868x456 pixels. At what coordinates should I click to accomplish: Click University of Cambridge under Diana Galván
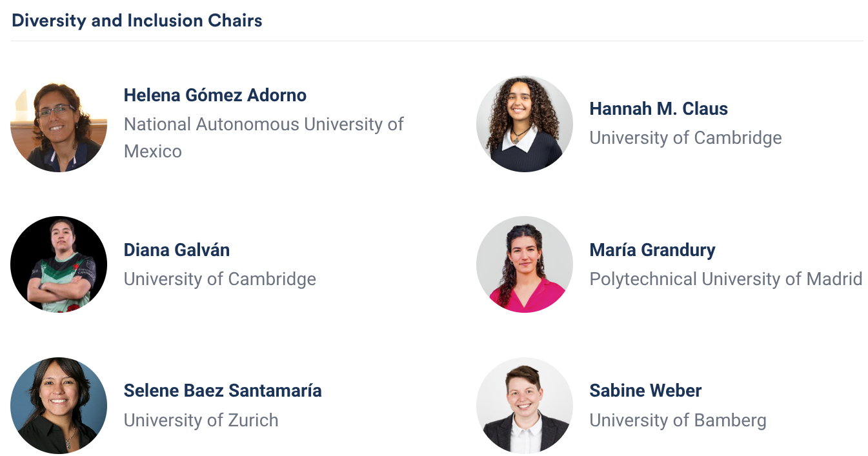pos(219,279)
